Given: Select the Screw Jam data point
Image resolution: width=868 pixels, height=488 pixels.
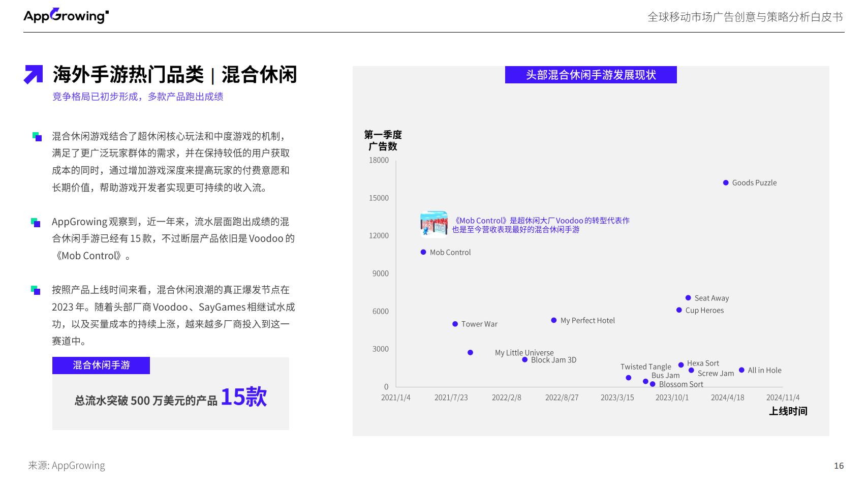Looking at the screenshot, I should coord(691,370).
